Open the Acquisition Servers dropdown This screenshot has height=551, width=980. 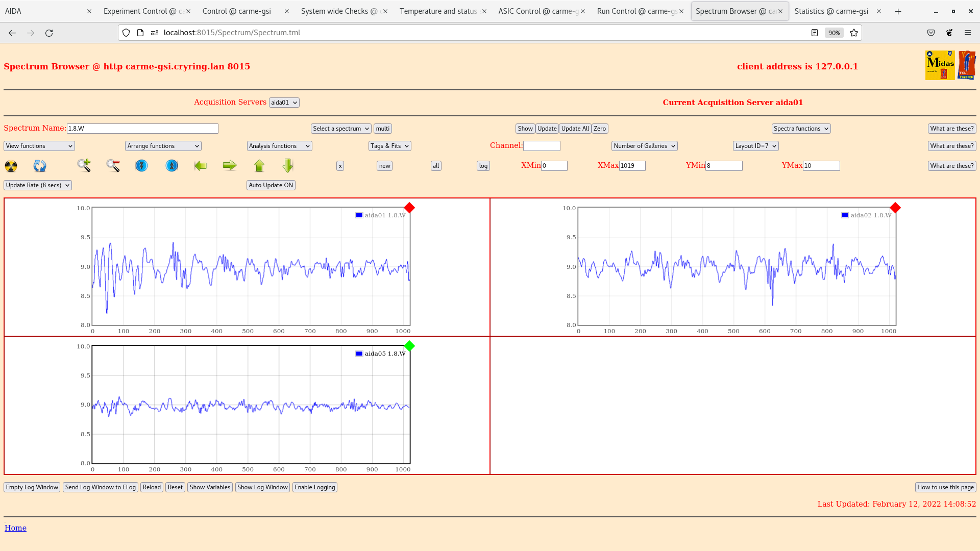pos(284,102)
